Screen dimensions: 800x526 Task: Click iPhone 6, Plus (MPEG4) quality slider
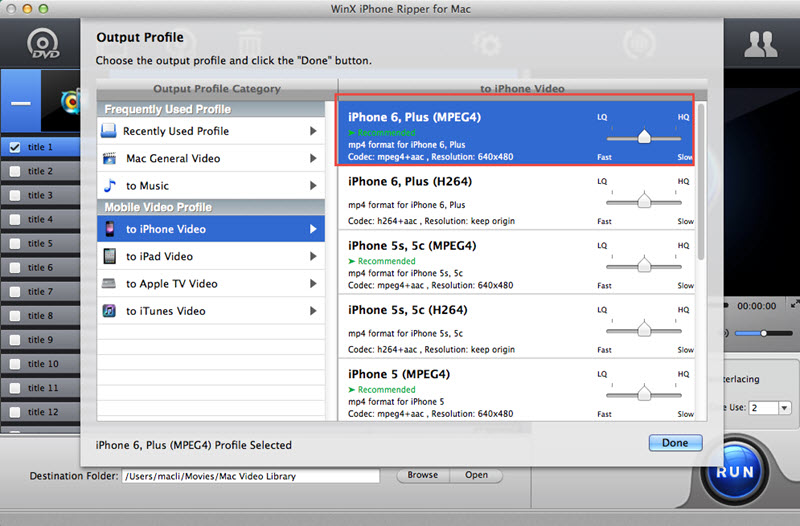point(644,137)
